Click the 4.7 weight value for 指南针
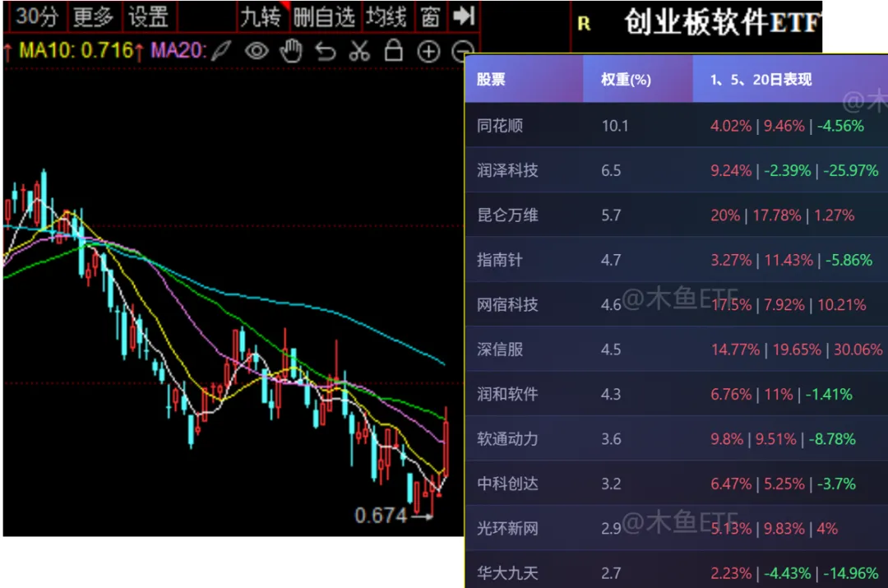 610,260
